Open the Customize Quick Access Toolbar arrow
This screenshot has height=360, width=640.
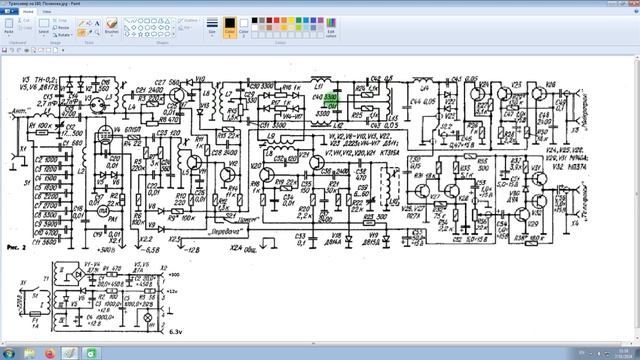pyautogui.click(x=63, y=50)
